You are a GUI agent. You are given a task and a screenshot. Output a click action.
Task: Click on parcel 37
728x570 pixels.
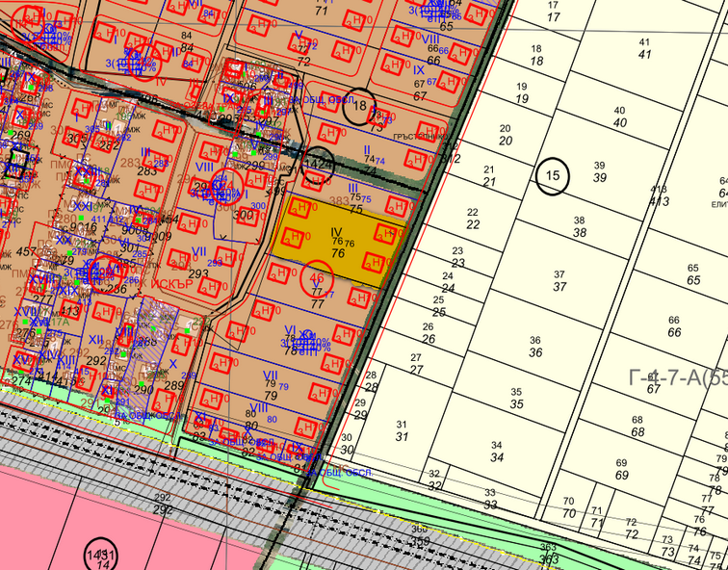pos(559,281)
